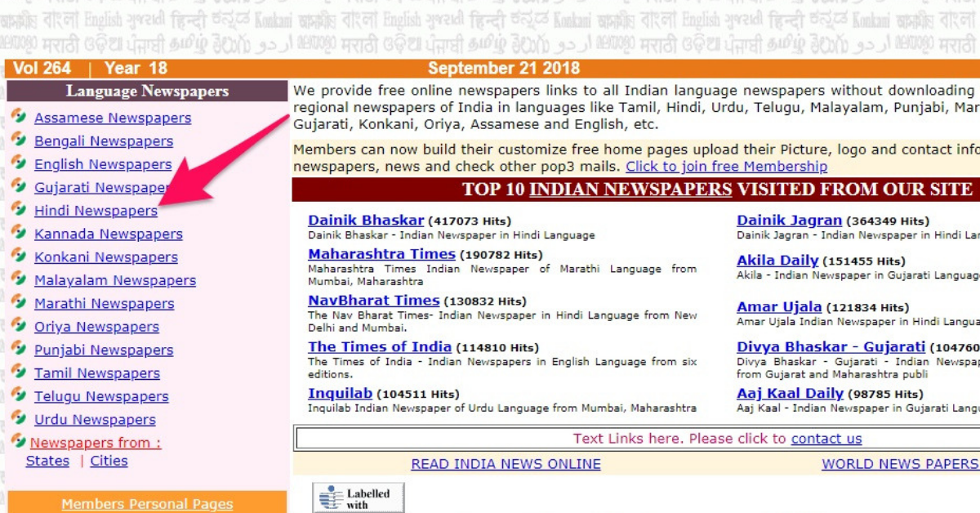Click the bullet icon beside Urdu Newspapers
The height and width of the screenshot is (513, 980).
coord(20,418)
